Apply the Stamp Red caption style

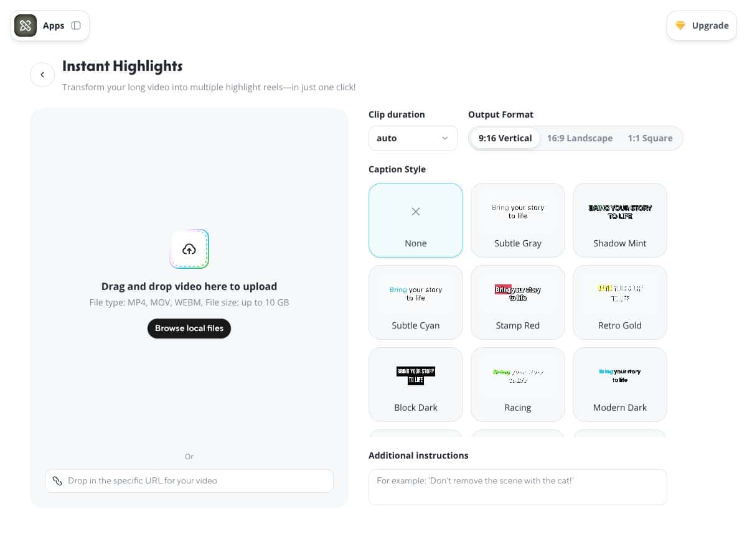pos(518,302)
